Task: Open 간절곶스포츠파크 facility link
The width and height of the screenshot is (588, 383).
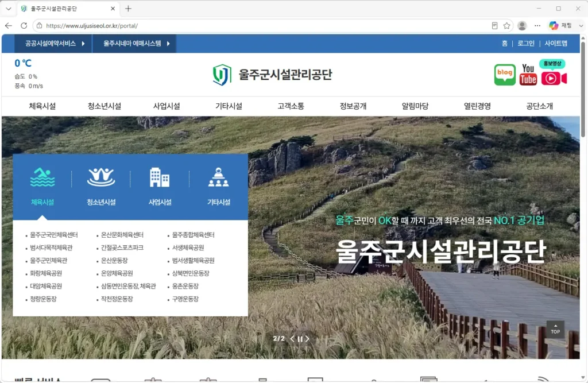Action: [x=122, y=247]
